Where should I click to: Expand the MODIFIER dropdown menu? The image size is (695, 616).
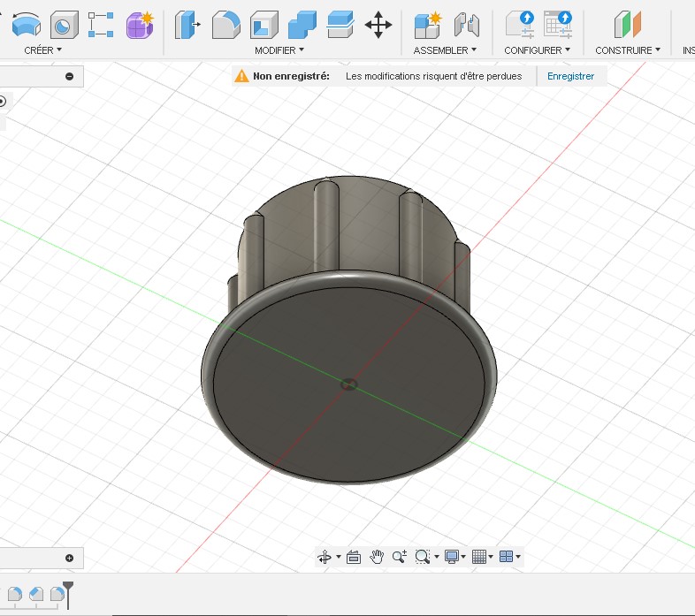[279, 50]
